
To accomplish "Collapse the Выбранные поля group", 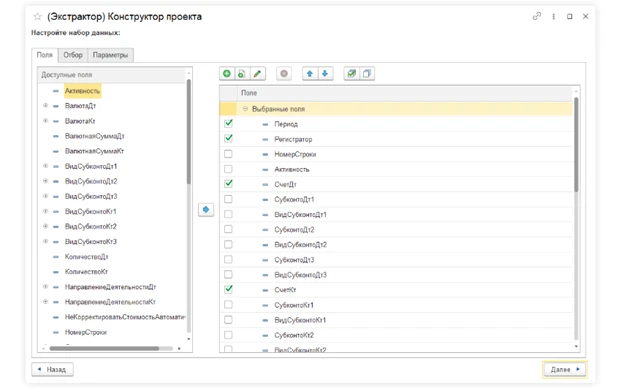I will pos(245,109).
